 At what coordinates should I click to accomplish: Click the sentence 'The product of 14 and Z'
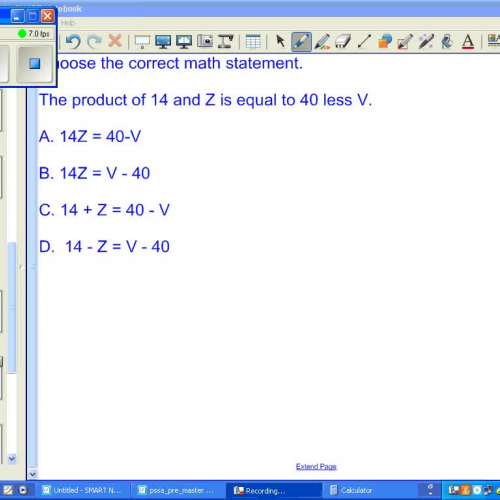click(127, 100)
